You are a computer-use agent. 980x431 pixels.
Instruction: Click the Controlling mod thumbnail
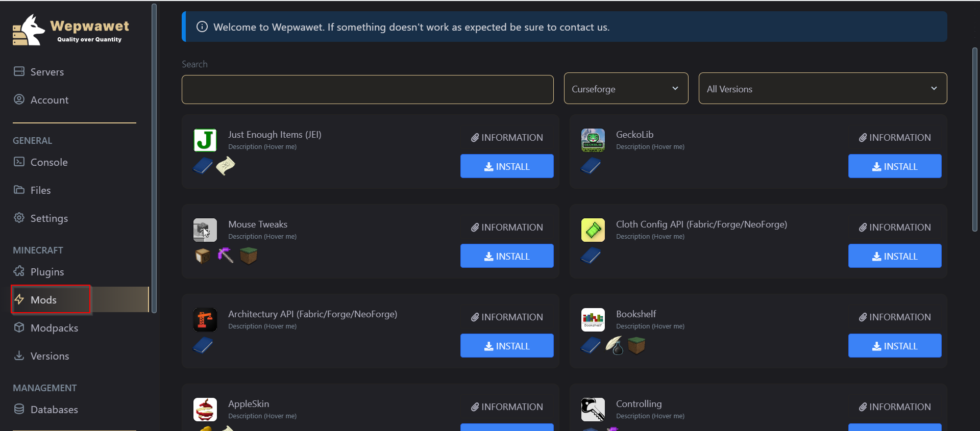593,410
